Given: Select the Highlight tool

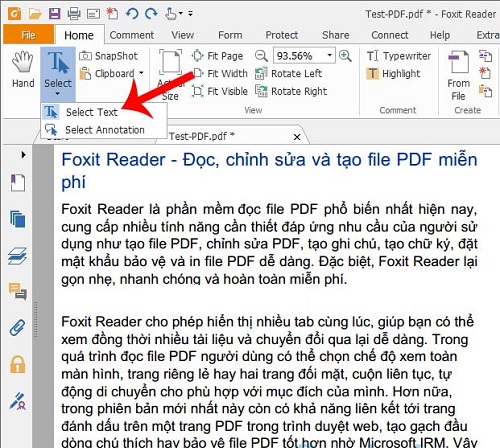Looking at the screenshot, I should pos(393,73).
